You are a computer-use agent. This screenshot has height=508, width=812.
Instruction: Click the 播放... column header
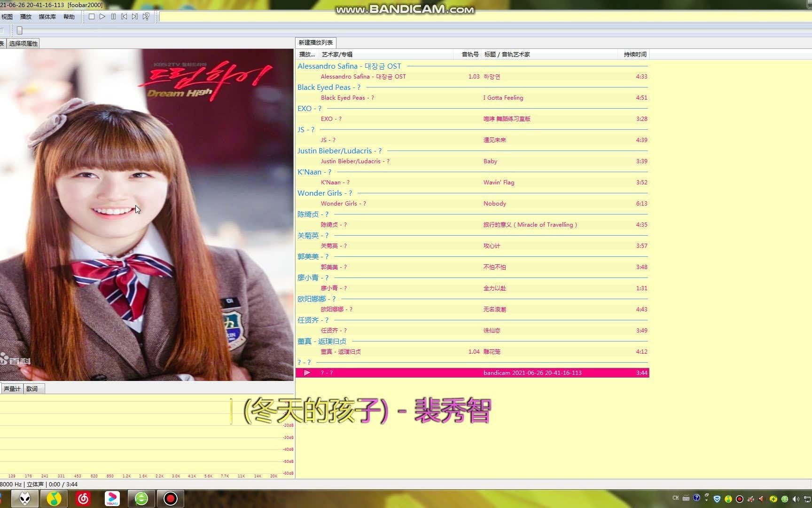307,55
